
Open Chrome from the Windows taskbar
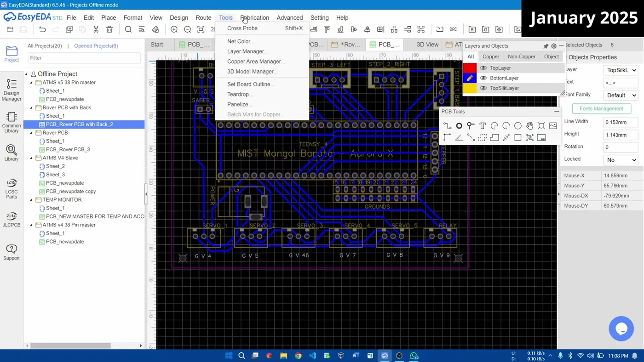(x=298, y=356)
